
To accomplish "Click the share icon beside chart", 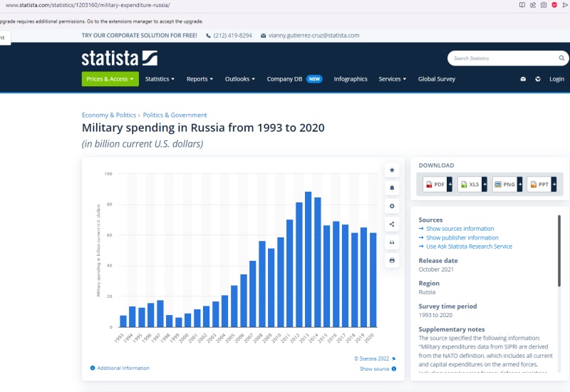I will (x=392, y=225).
